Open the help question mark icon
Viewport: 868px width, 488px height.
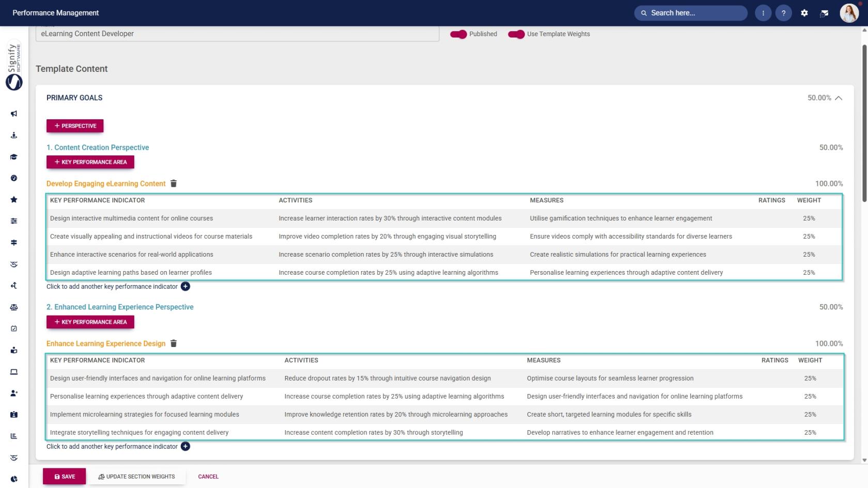point(783,13)
